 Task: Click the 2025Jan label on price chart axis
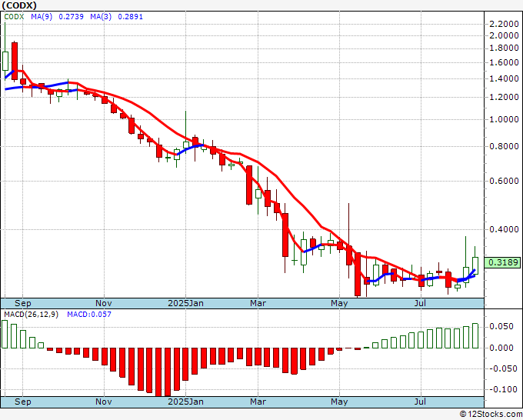pyautogui.click(x=185, y=303)
